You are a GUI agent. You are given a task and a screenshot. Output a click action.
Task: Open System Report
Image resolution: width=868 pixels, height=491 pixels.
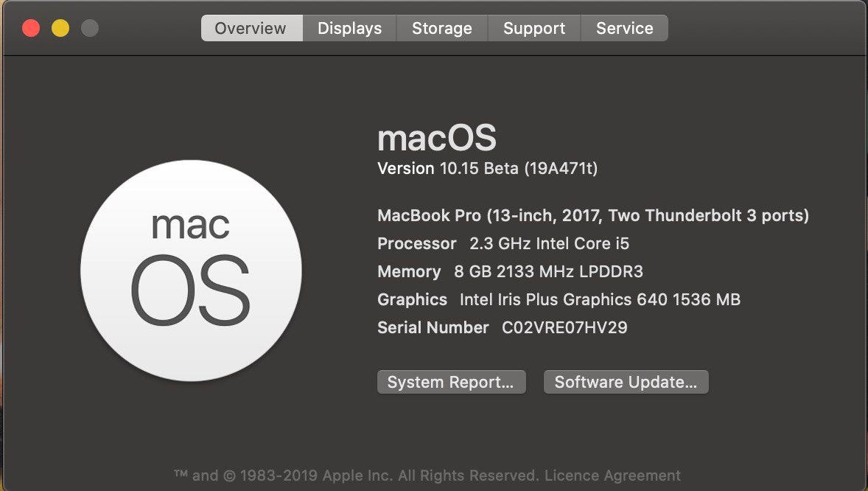click(x=451, y=382)
